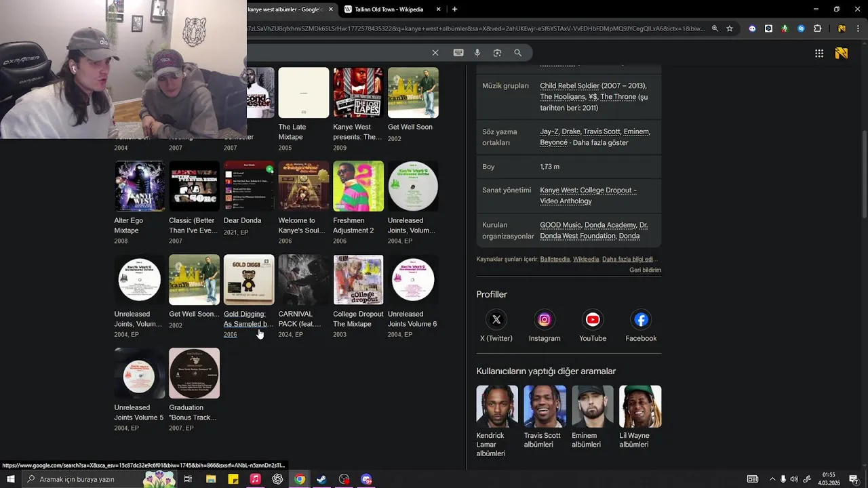Open the address bar zoom magnifier
868x488 pixels.
(715, 28)
